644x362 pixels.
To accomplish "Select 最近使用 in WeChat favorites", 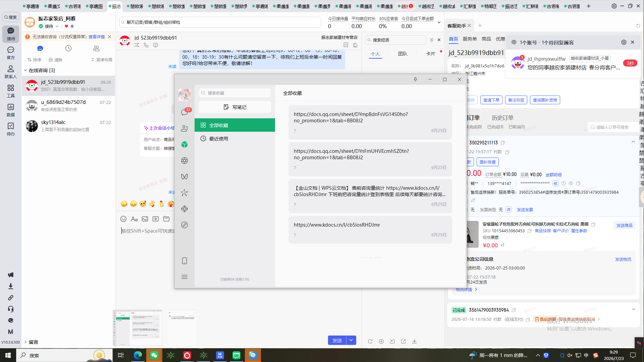I will click(x=235, y=139).
